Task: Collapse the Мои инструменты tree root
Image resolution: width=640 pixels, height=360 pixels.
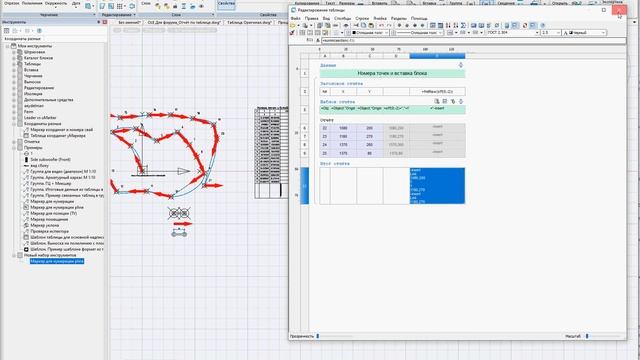Action: (8, 46)
